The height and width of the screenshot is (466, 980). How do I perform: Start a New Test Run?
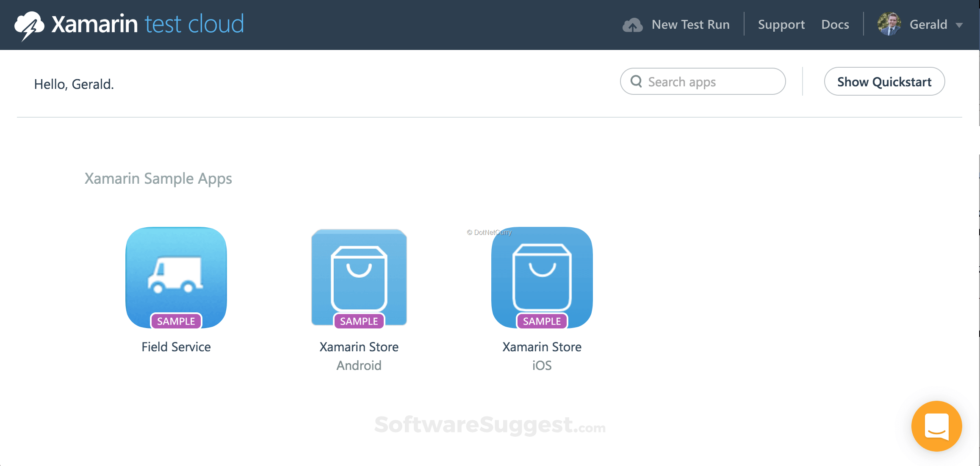[x=690, y=25]
